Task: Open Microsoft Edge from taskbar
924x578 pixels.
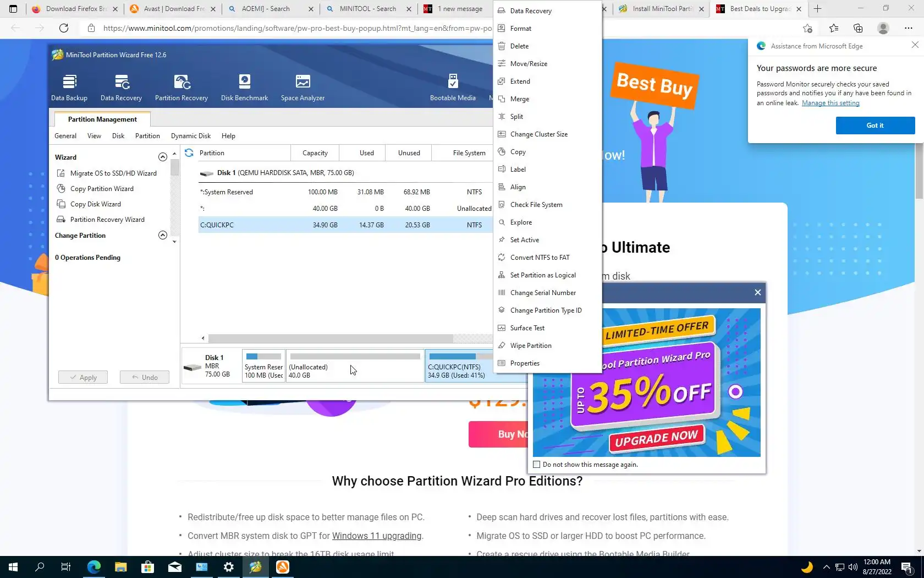Action: tap(94, 566)
